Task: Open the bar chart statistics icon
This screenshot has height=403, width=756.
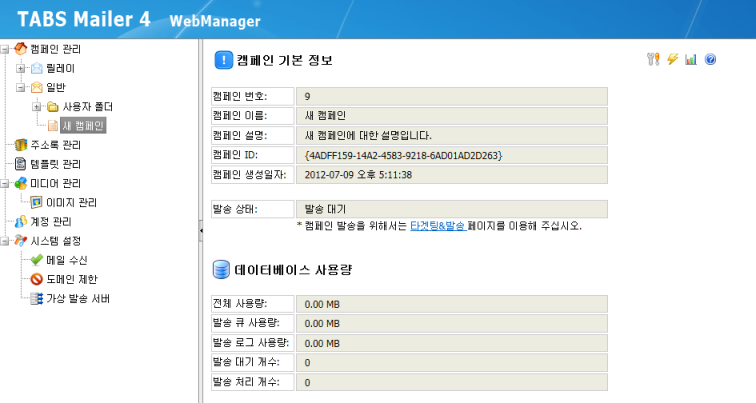Action: 691,60
